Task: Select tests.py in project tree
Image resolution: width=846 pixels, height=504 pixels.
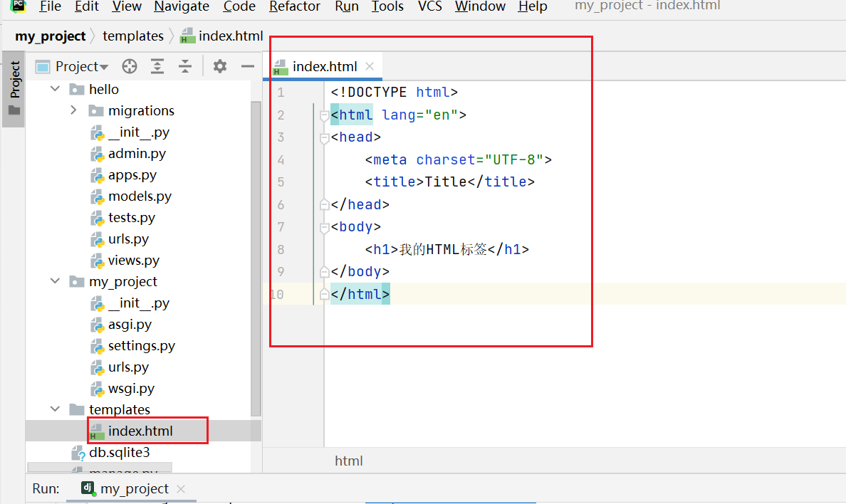Action: (x=132, y=217)
